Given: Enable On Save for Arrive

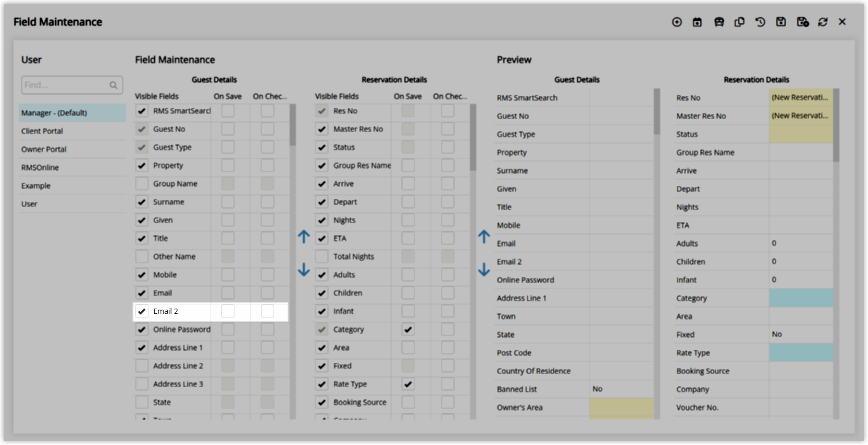Looking at the screenshot, I should click(x=408, y=184).
